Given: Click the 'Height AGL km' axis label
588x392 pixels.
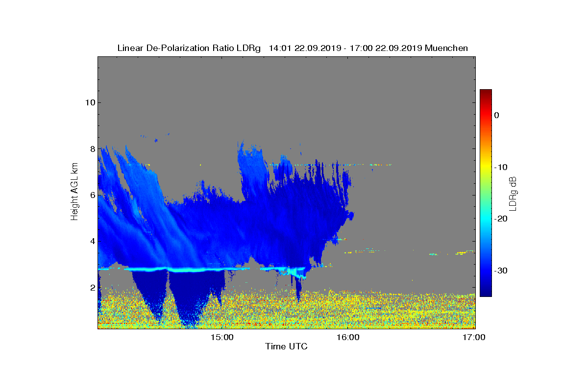Looking at the screenshot, I should click(74, 193).
